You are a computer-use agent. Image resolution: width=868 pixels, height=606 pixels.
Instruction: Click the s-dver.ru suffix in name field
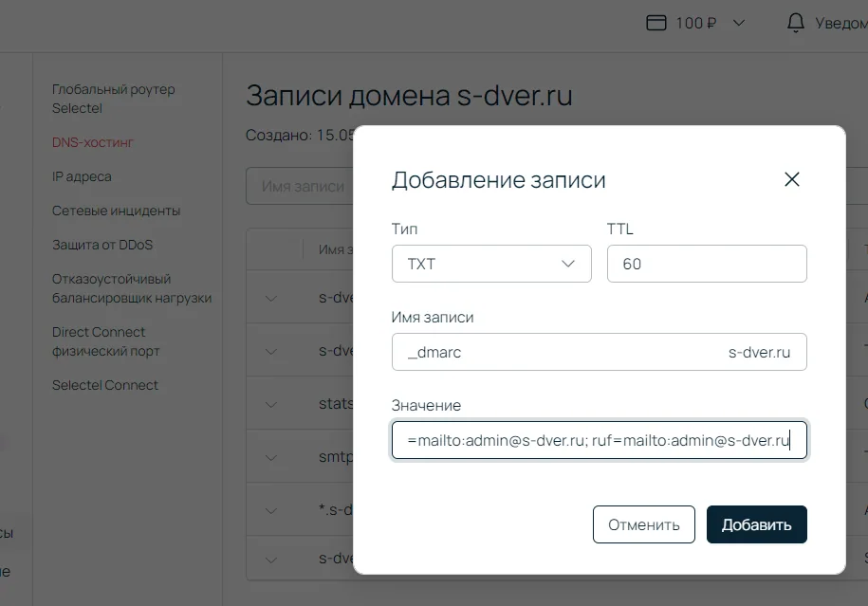coord(759,353)
